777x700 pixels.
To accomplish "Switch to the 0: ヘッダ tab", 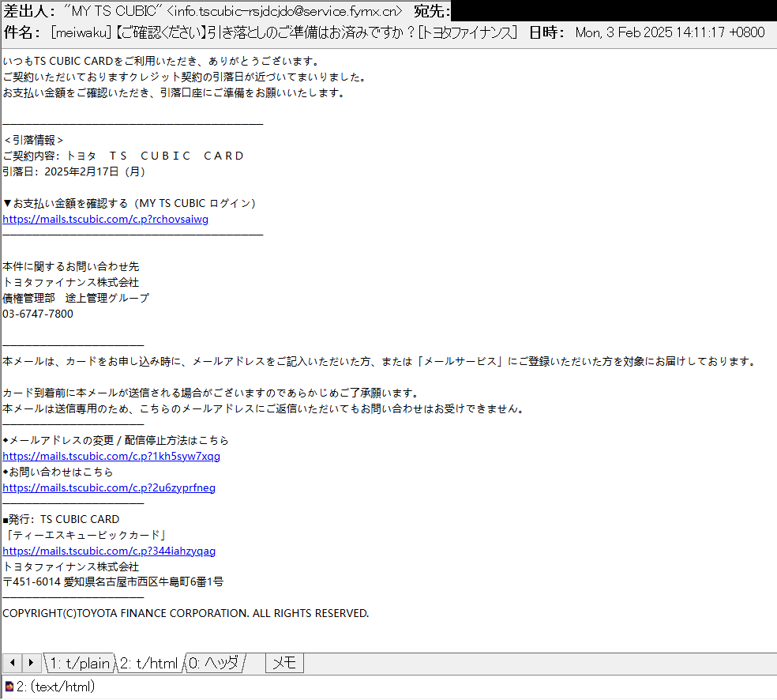I will (x=215, y=664).
